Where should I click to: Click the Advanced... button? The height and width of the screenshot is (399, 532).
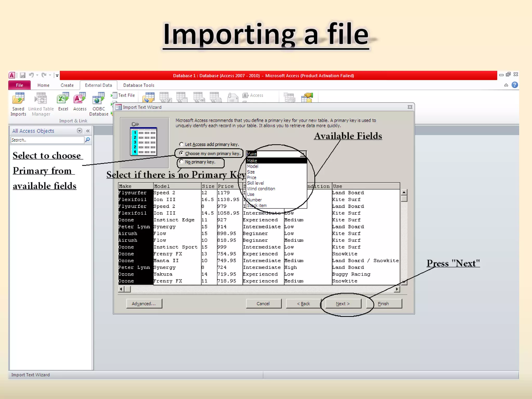(144, 303)
